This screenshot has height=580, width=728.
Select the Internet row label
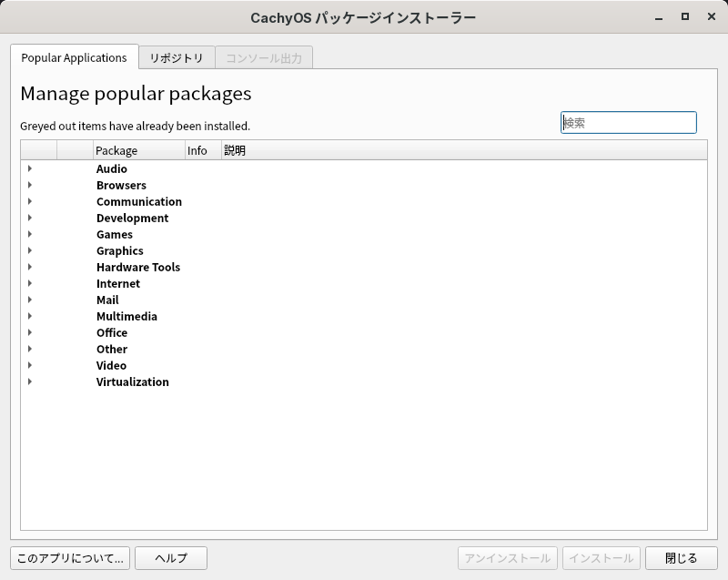(x=118, y=284)
